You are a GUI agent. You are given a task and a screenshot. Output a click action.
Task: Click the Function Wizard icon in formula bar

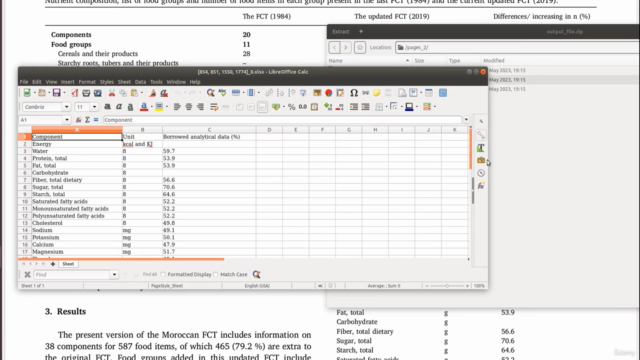(x=79, y=120)
